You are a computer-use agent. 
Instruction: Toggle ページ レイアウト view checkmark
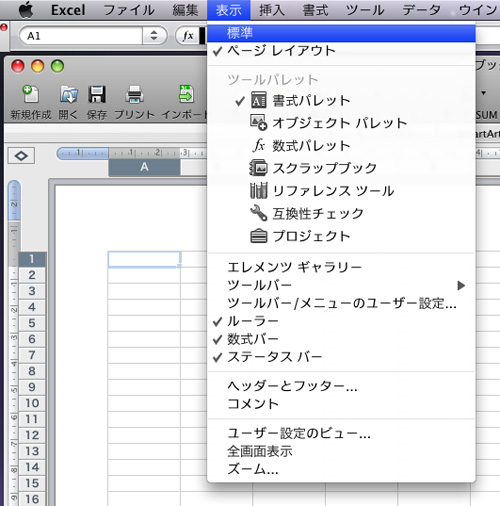coord(341,51)
